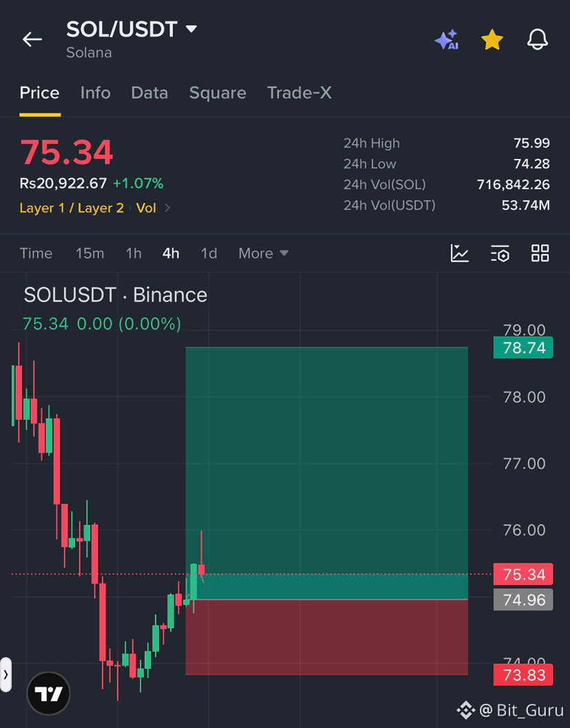Screen dimensions: 570x728
Task: Click the 76.00 price axis tick
Action: pyautogui.click(x=524, y=531)
